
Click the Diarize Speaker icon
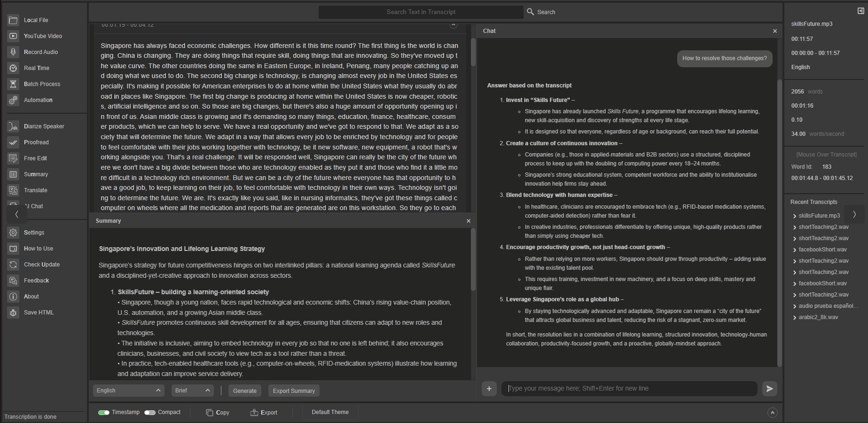pyautogui.click(x=13, y=126)
